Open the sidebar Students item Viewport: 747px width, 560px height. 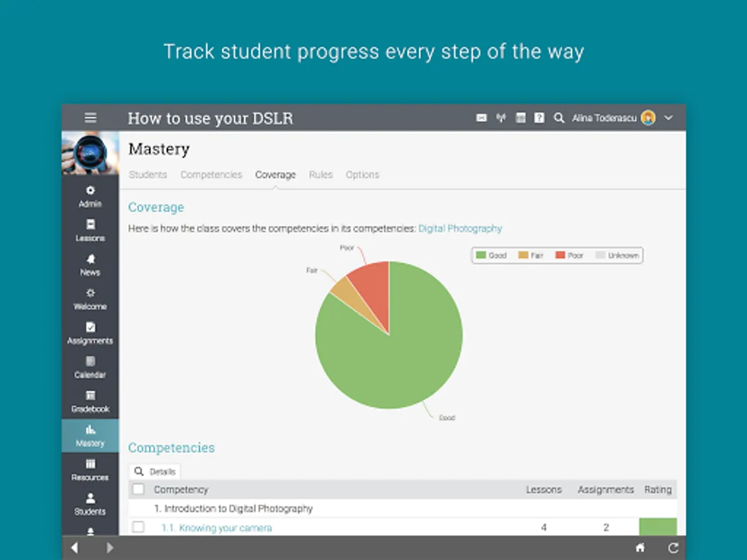click(90, 505)
